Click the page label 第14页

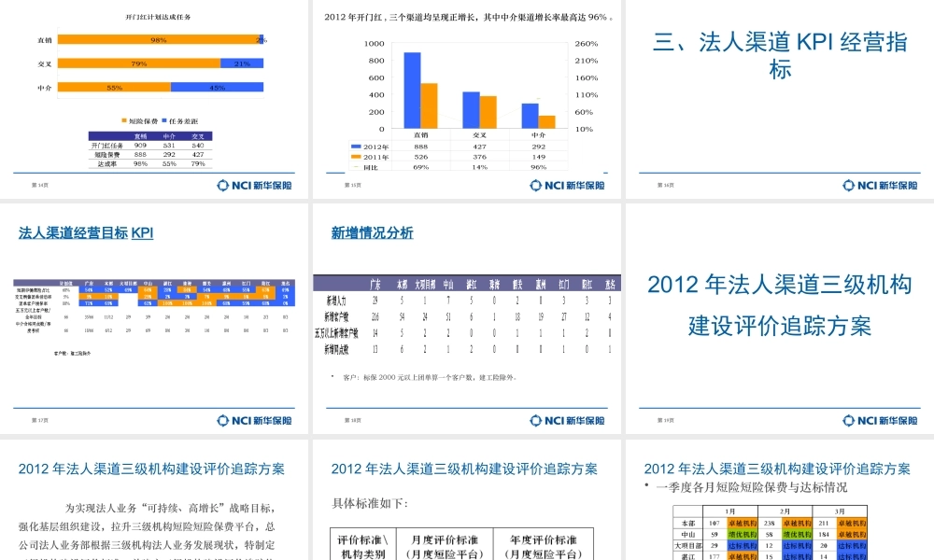coord(40,185)
